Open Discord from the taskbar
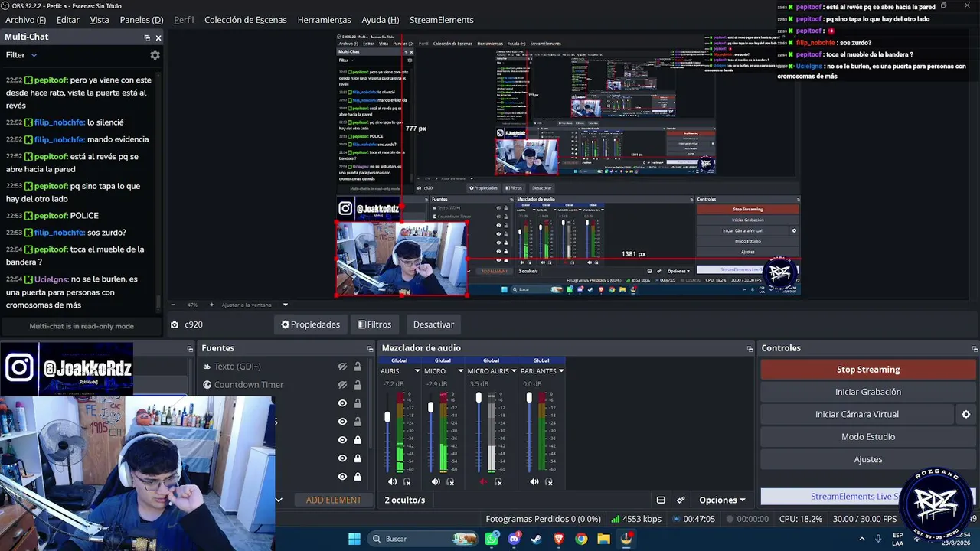This screenshot has width=980, height=551. [x=514, y=539]
